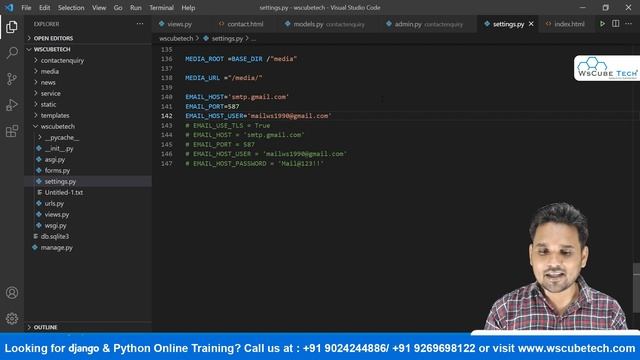
Task: Open db.sqlite3 in explorer
Action: 88,236
